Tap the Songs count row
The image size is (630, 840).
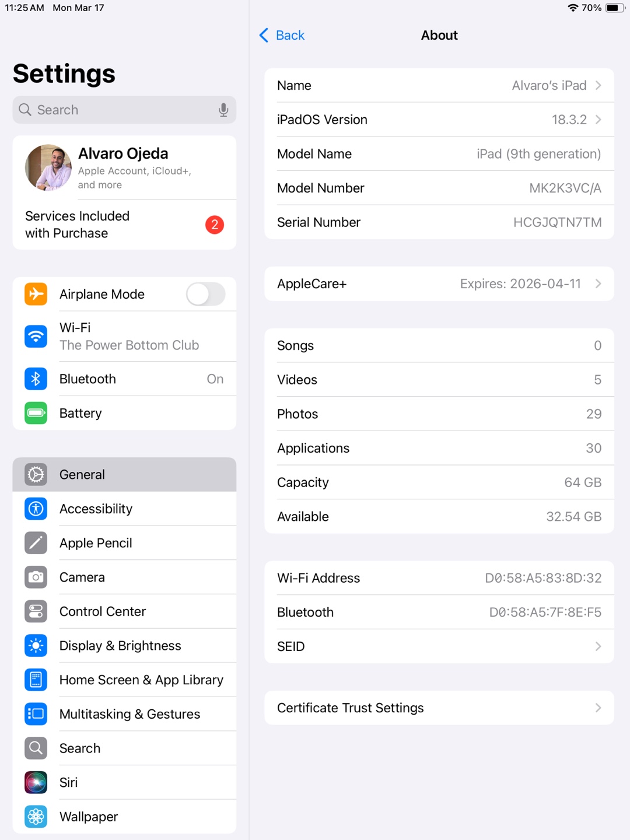point(439,346)
